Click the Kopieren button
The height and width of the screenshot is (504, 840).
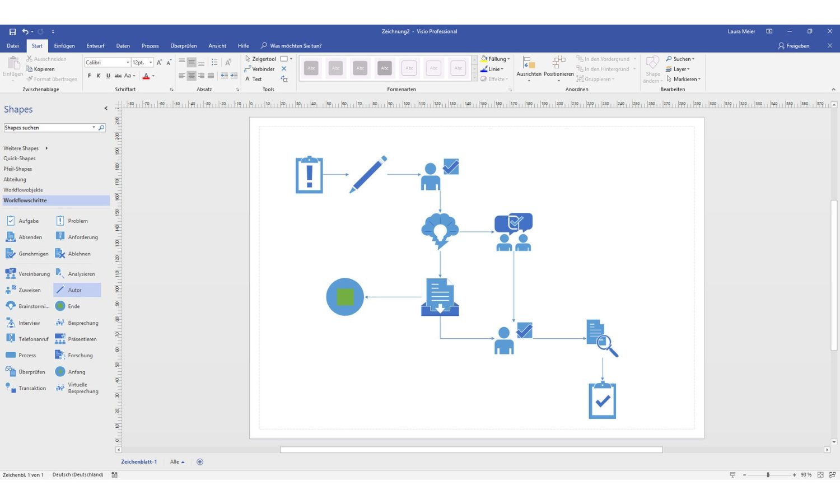(x=40, y=69)
